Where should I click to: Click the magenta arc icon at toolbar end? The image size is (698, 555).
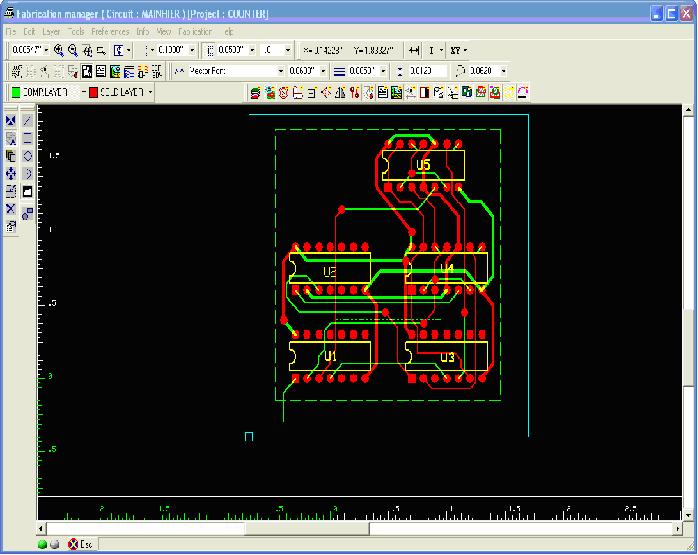pos(523,93)
